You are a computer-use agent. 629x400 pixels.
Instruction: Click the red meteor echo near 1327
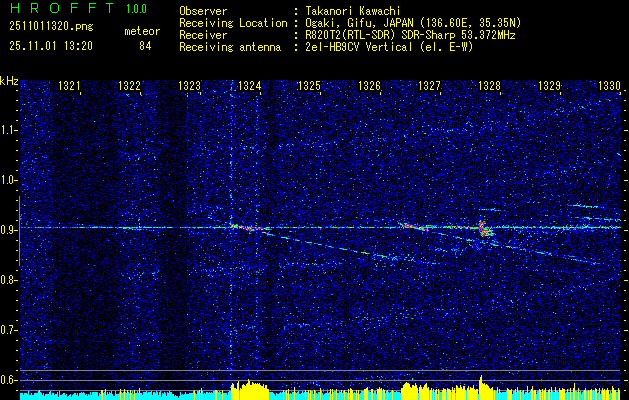pyautogui.click(x=415, y=227)
